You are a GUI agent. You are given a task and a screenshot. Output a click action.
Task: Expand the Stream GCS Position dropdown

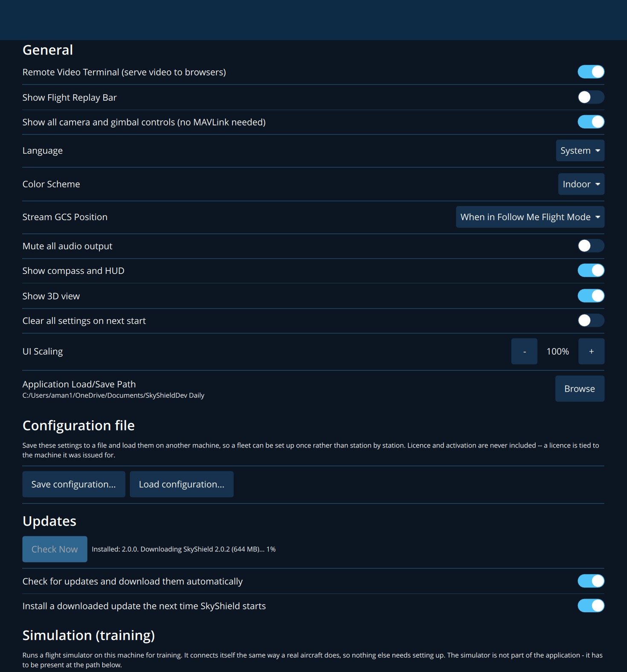(530, 217)
